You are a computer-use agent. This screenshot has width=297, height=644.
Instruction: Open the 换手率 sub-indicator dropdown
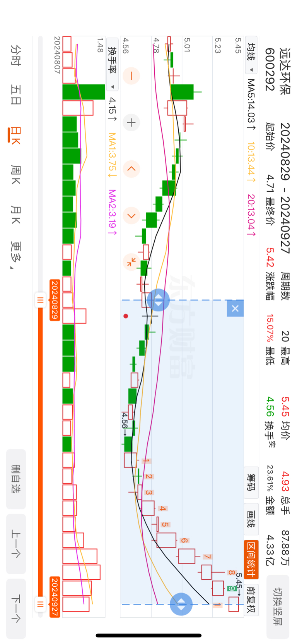point(112,65)
